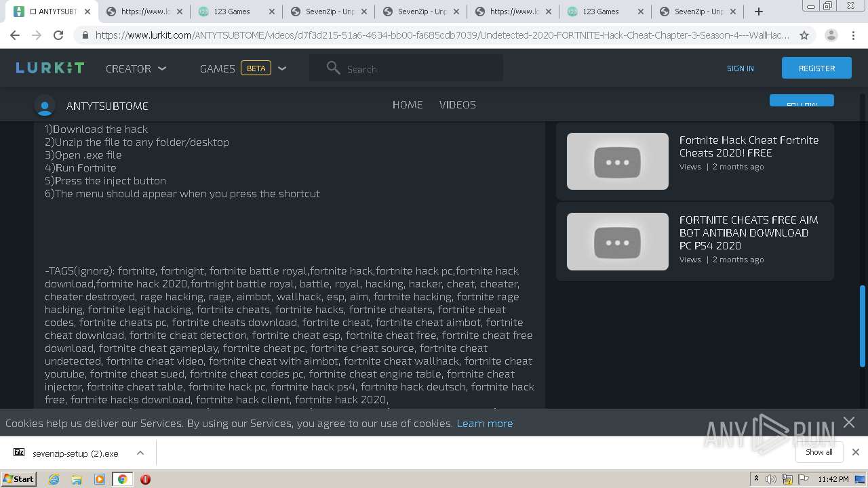Screen dimensions: 868x488
Task: Open the media player taskbar icon
Action: point(100,479)
